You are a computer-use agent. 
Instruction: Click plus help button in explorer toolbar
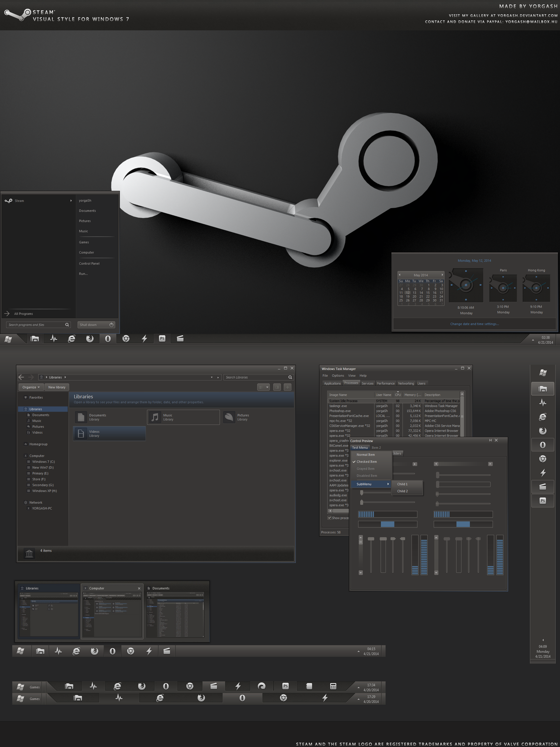pyautogui.click(x=288, y=387)
